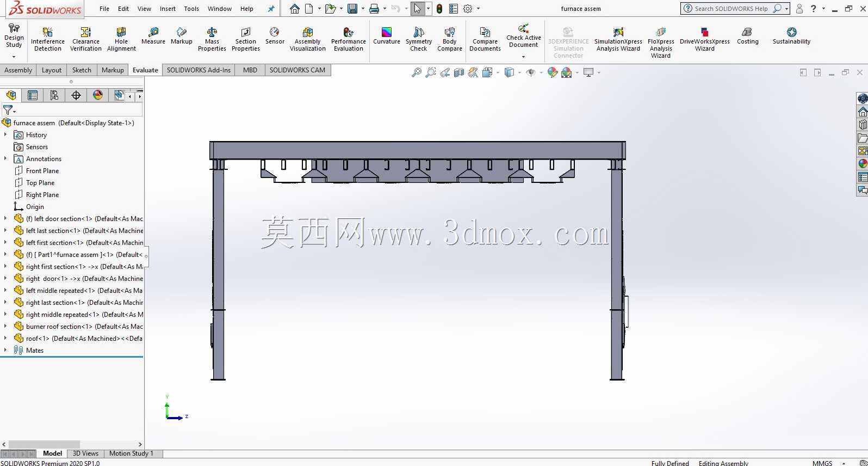The height and width of the screenshot is (466, 868).
Task: Open Costing tool
Action: point(748,36)
